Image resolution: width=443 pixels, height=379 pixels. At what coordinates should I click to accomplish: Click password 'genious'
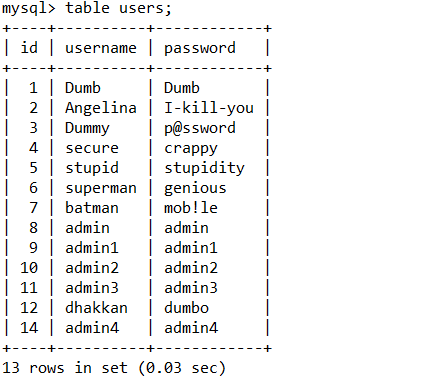tap(195, 188)
